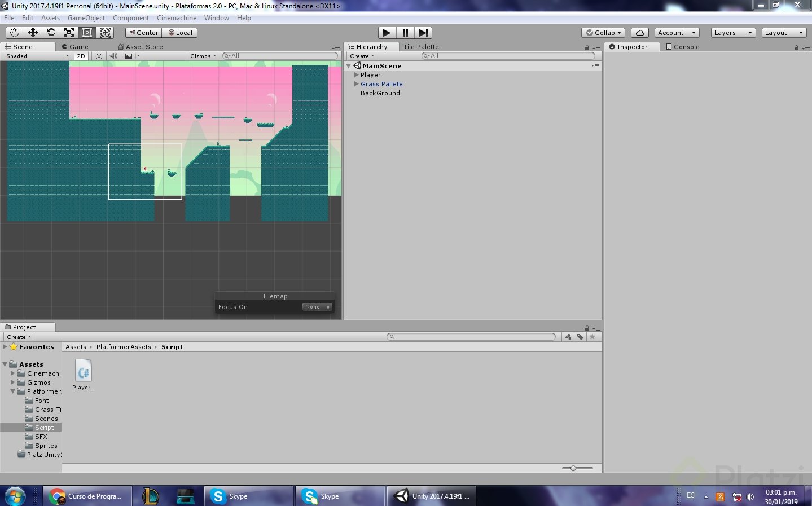Open the Help menu
This screenshot has width=812, height=506.
(x=244, y=18)
